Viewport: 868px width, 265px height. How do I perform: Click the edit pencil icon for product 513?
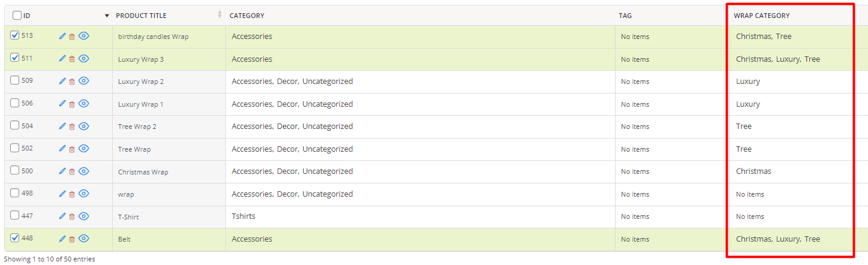tap(62, 36)
